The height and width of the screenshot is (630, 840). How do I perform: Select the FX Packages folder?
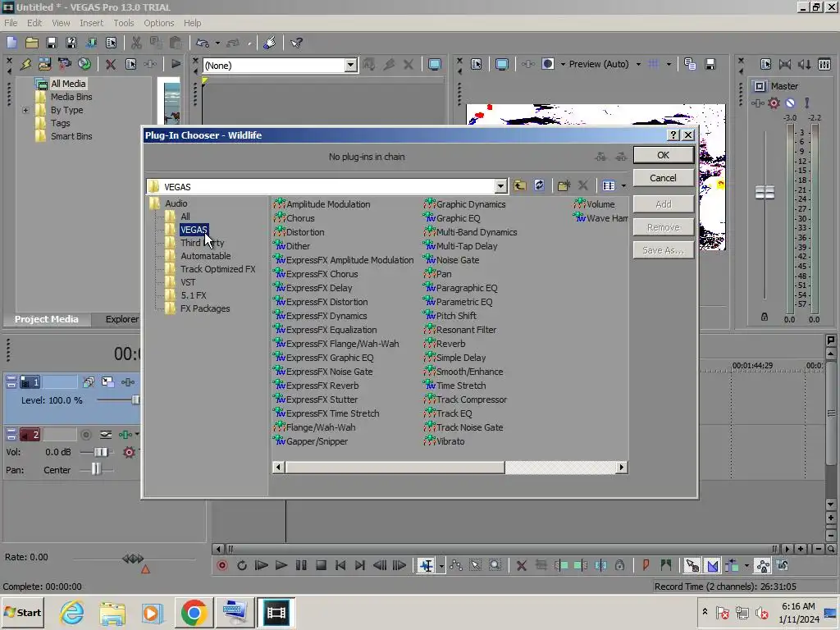click(x=205, y=308)
